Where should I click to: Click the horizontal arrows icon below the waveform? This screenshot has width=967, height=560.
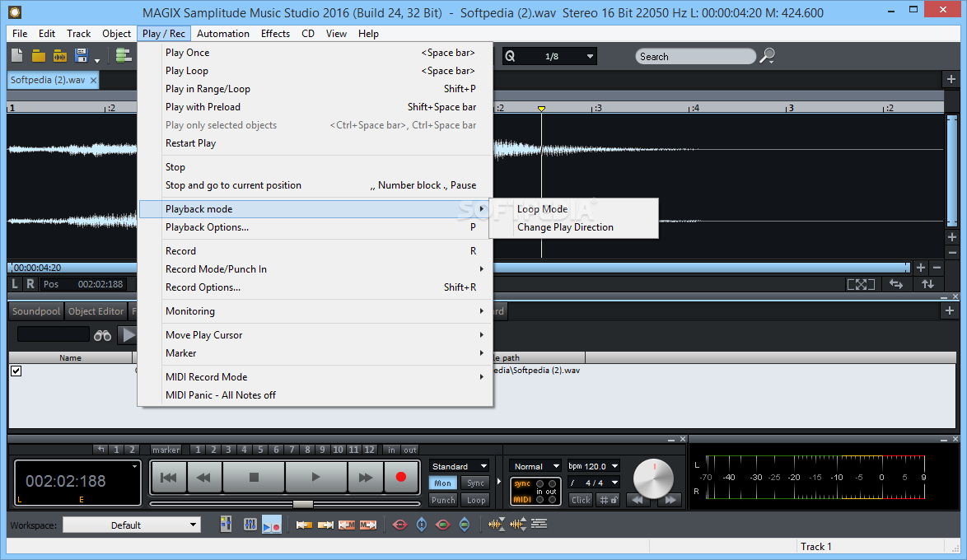(x=896, y=284)
